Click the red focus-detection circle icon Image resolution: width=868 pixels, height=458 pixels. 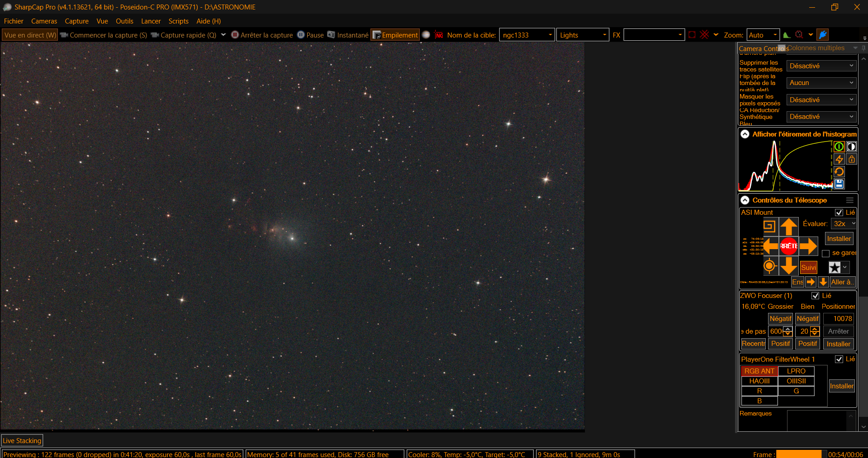tap(799, 35)
